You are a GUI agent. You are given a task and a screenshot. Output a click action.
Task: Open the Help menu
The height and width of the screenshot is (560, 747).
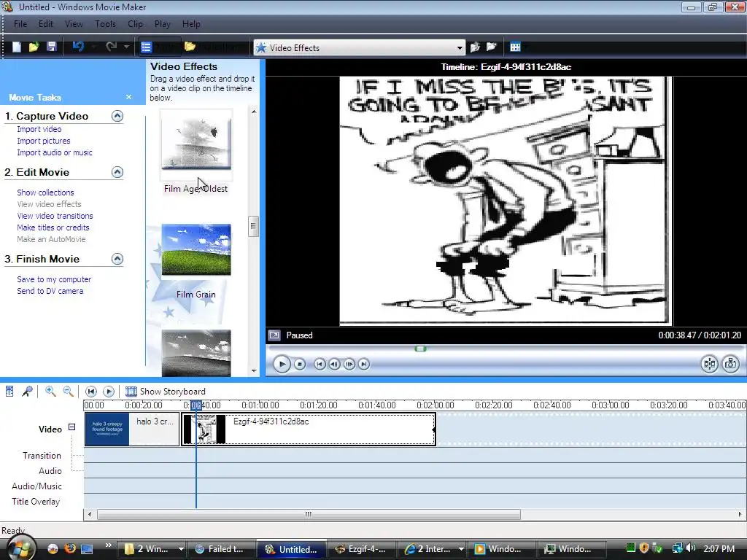coord(191,24)
